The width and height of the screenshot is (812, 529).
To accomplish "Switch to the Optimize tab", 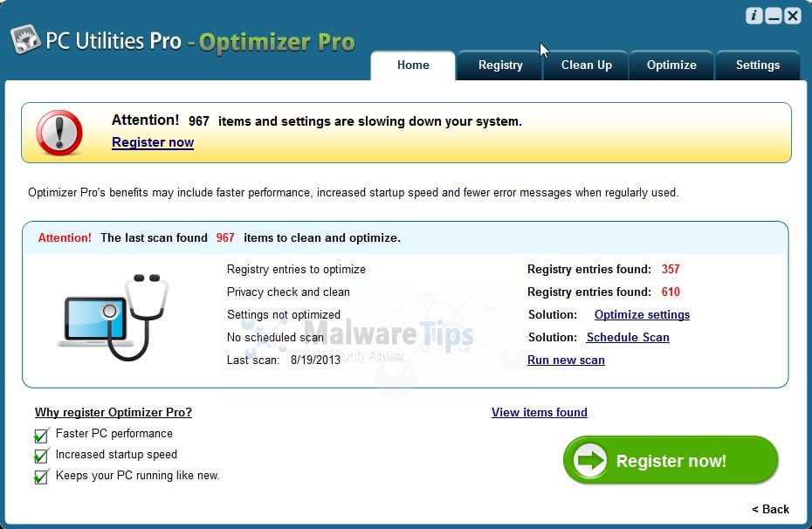I will click(671, 65).
